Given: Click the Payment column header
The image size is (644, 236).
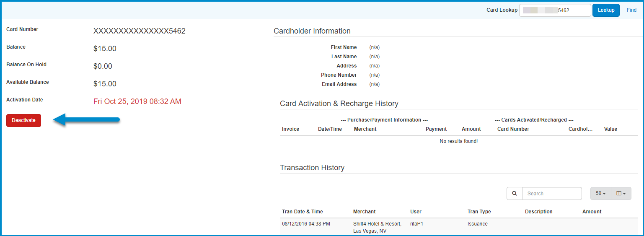Looking at the screenshot, I should (x=436, y=129).
